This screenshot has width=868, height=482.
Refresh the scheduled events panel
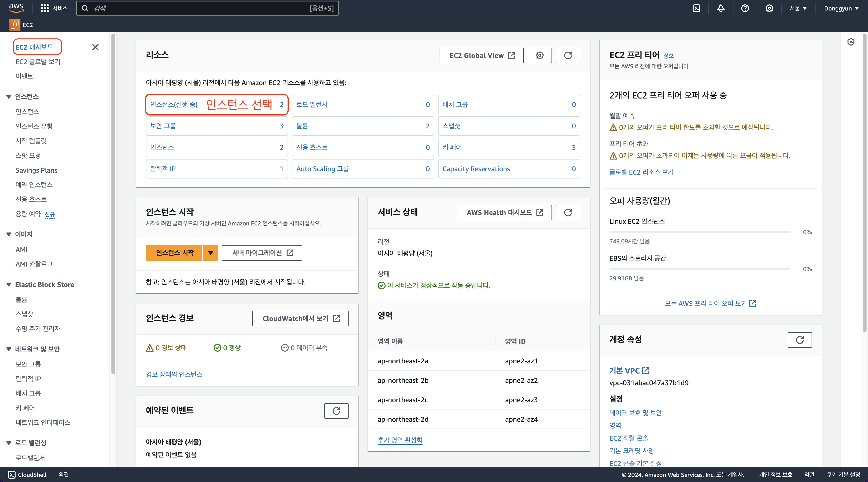pos(336,411)
